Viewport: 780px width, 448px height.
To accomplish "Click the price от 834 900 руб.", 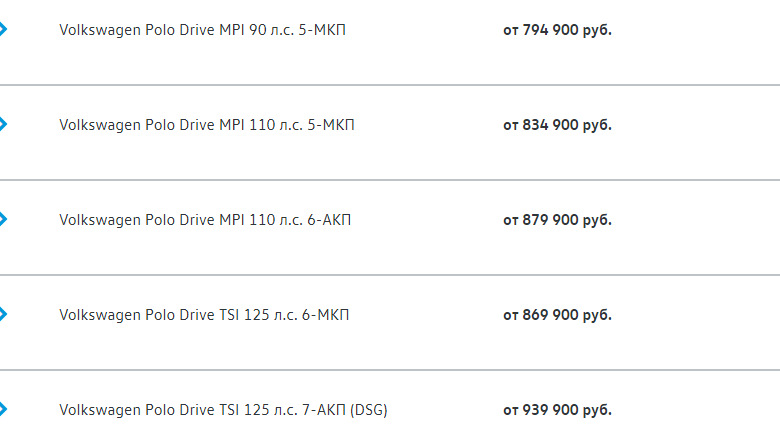I will coord(557,125).
